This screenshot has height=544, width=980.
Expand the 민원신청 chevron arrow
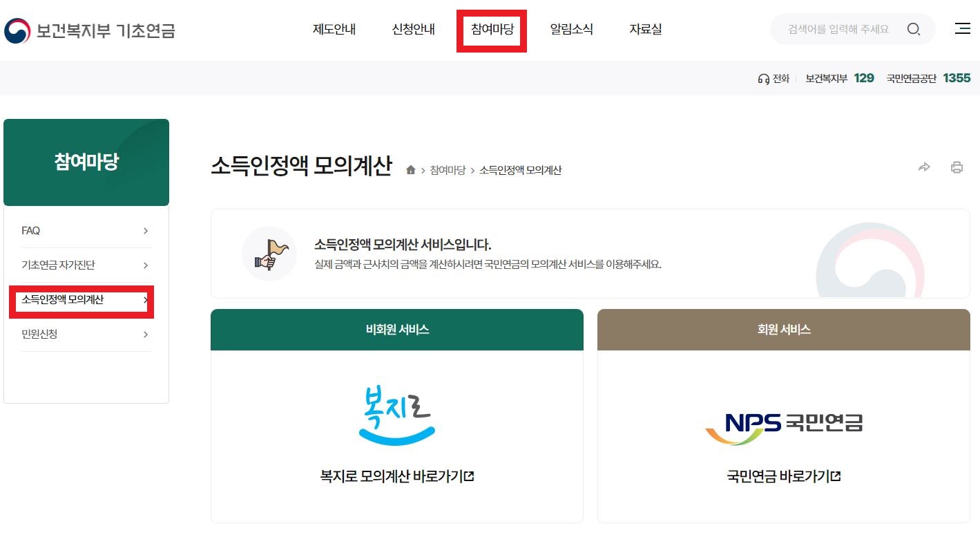click(x=146, y=335)
